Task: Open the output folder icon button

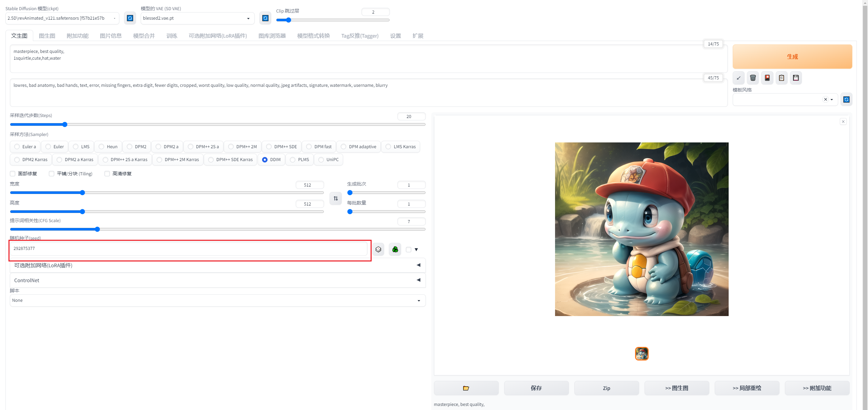Action: click(x=466, y=388)
